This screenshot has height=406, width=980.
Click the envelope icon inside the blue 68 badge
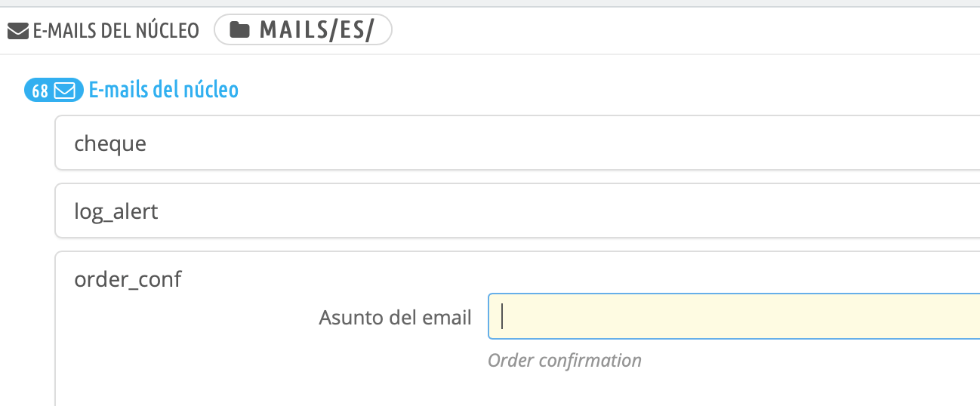coord(64,91)
